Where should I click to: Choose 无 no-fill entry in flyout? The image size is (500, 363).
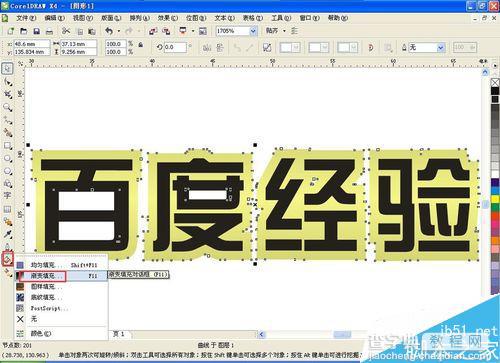(x=61, y=319)
